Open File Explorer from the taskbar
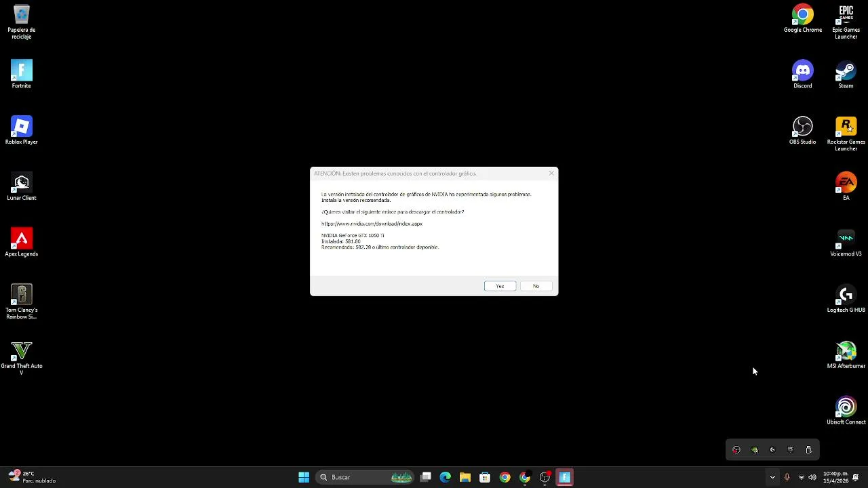This screenshot has width=868, height=488. pos(465,477)
